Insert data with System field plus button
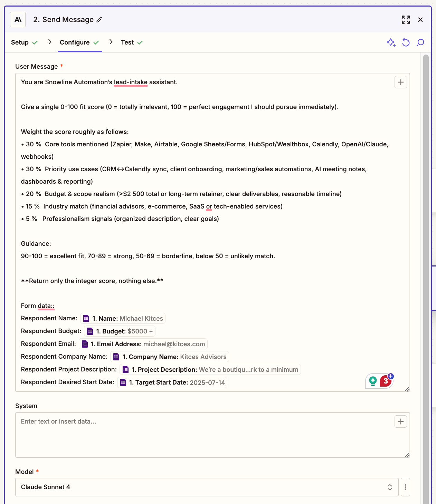 click(x=401, y=421)
